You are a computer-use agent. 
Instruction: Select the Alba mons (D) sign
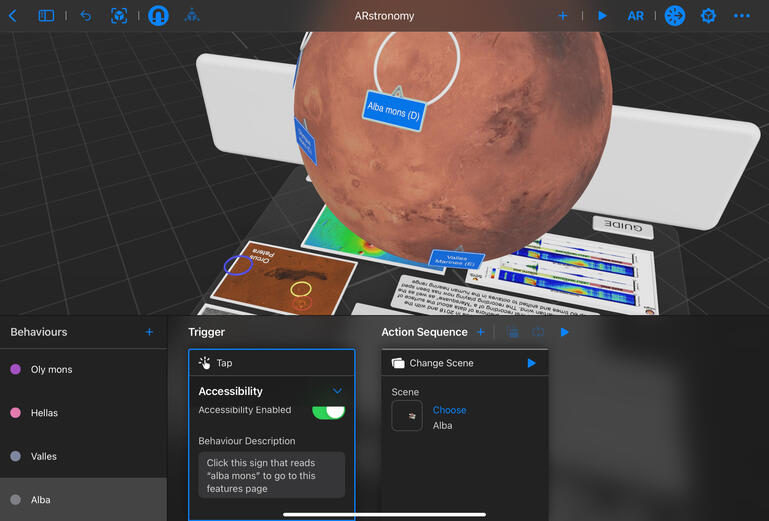coord(394,111)
